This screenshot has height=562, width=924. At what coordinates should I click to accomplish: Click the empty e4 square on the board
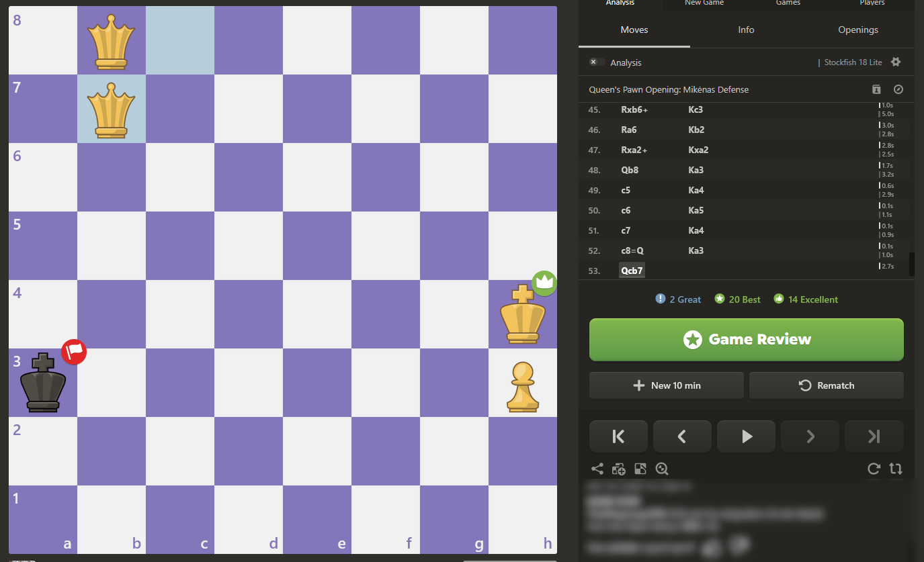[317, 314]
